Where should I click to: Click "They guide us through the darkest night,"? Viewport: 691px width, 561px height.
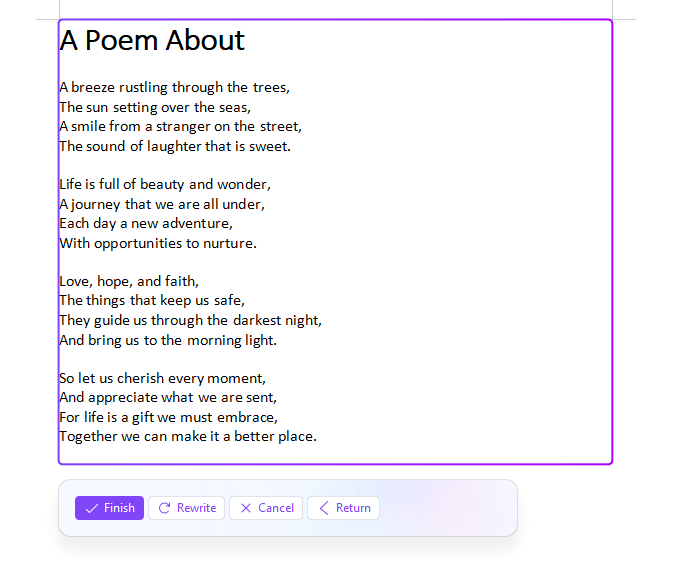[x=190, y=320]
